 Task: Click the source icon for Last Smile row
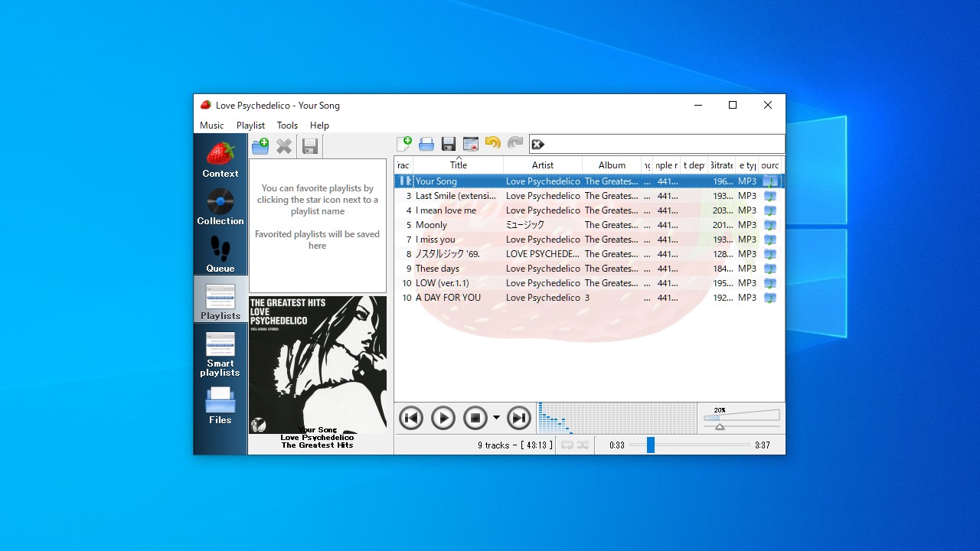tap(770, 196)
